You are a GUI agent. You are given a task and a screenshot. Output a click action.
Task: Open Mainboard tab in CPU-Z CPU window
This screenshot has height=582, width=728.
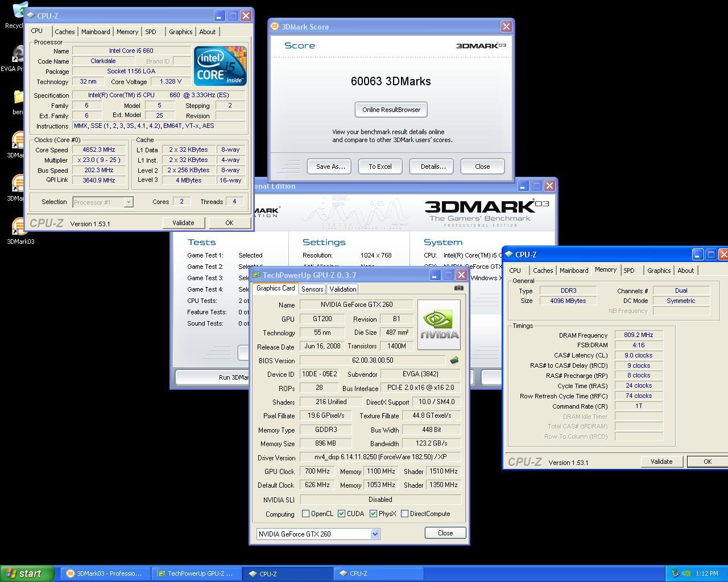96,32
